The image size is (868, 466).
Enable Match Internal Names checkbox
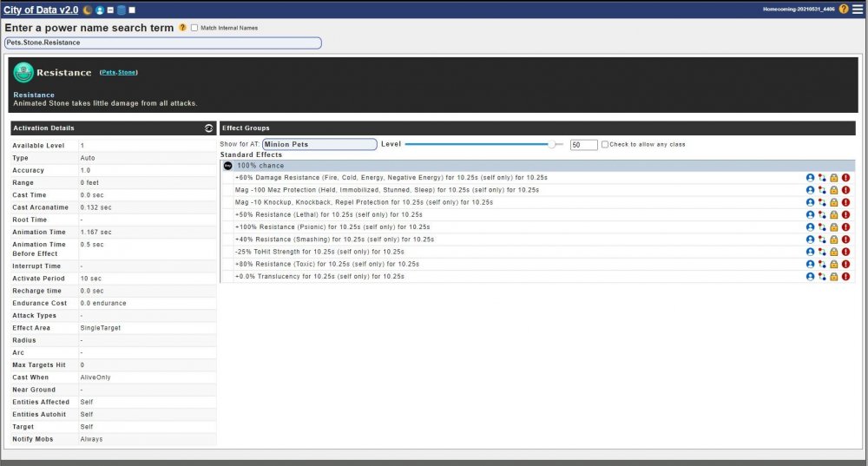point(194,28)
